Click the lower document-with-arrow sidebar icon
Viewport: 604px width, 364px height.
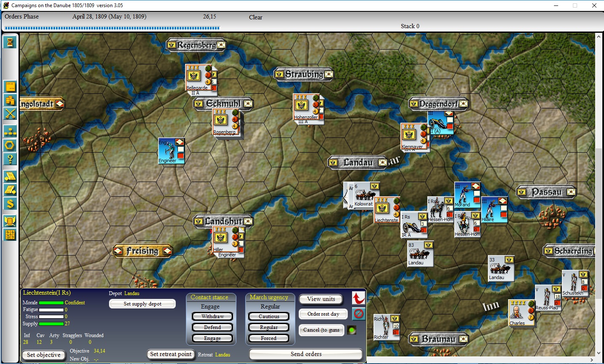coord(10,190)
